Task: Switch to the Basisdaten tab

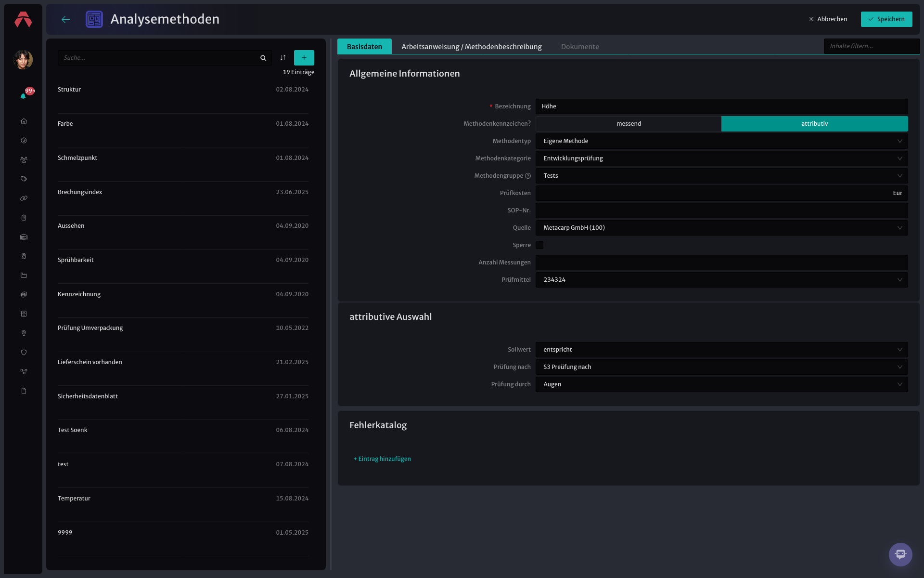Action: point(364,47)
